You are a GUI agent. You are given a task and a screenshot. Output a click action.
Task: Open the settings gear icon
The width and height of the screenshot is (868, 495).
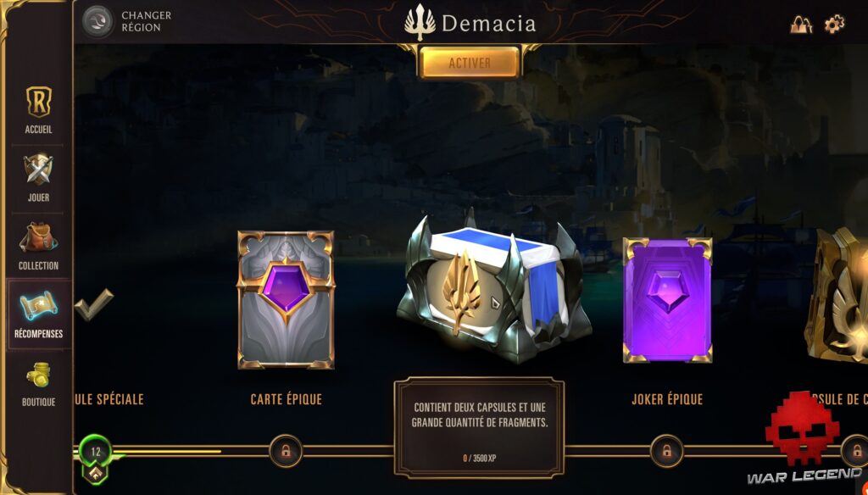coord(834,25)
